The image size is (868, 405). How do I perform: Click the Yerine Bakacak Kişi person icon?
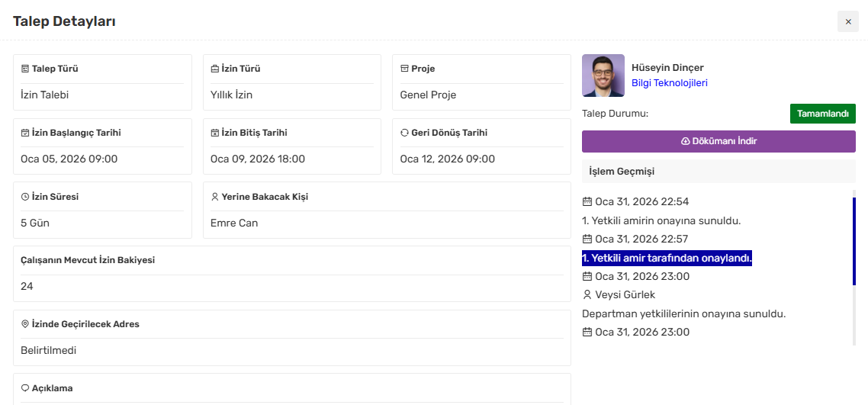[x=214, y=197]
